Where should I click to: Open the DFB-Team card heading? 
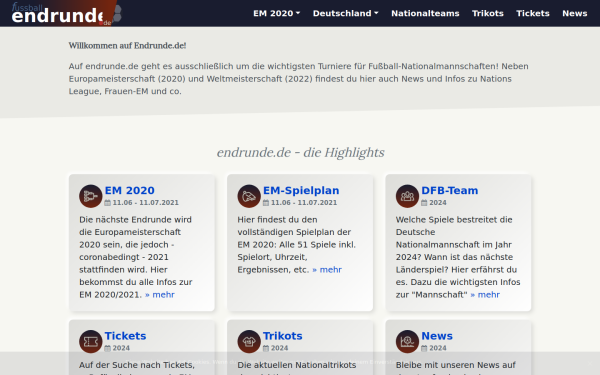point(450,190)
